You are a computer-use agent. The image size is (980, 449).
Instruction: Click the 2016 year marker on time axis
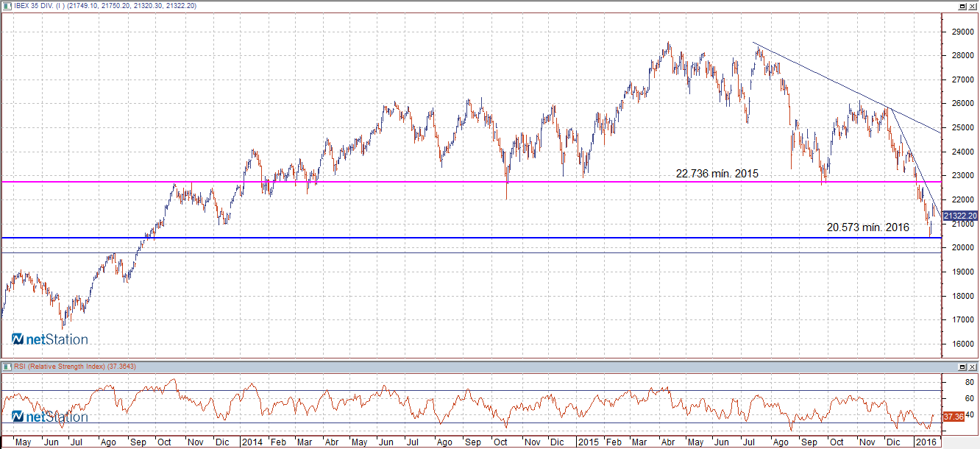point(925,442)
